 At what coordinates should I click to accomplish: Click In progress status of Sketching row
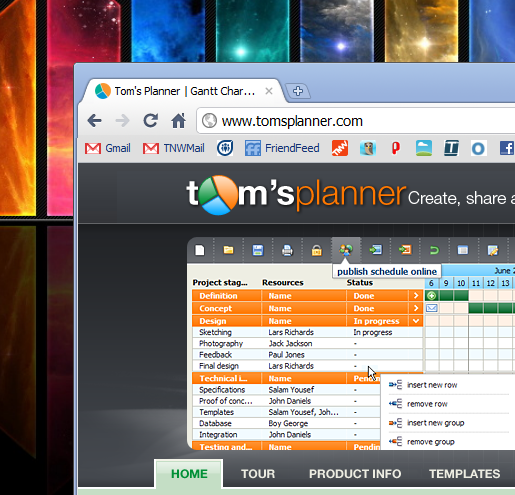tap(373, 332)
